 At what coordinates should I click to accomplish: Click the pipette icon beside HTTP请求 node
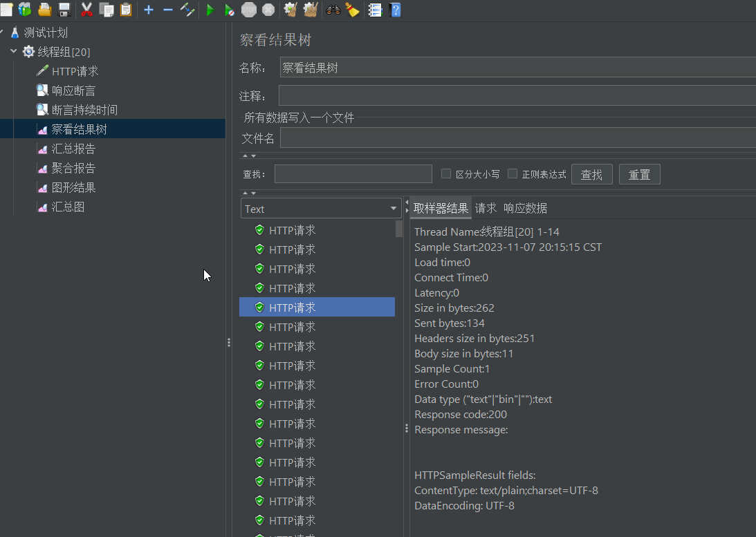click(x=42, y=71)
